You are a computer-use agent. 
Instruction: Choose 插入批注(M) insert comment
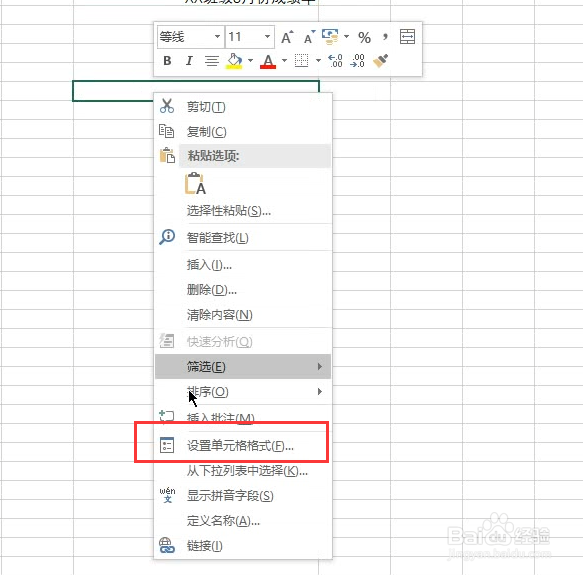243,417
